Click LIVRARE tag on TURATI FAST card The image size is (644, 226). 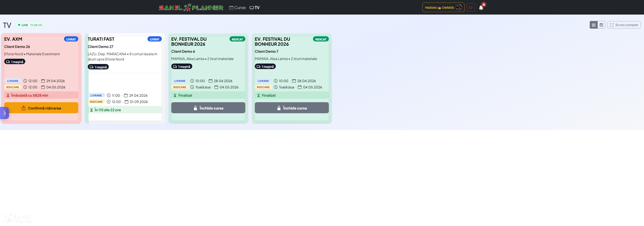click(96, 95)
